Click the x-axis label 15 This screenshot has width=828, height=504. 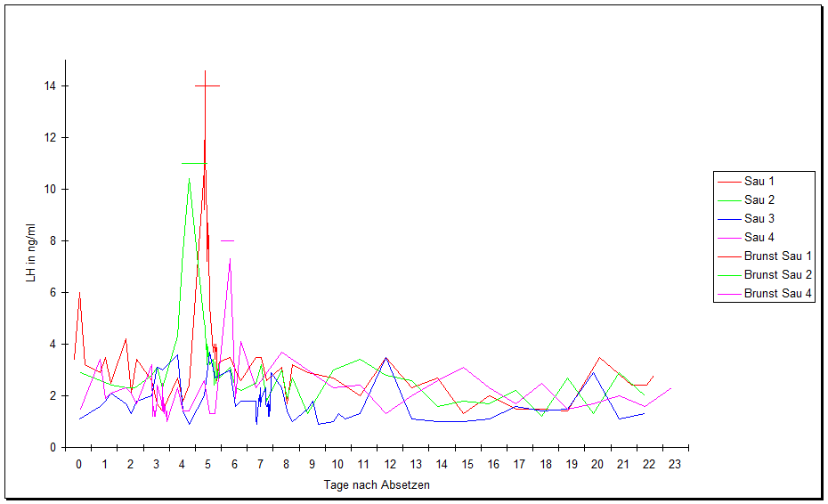coord(467,465)
